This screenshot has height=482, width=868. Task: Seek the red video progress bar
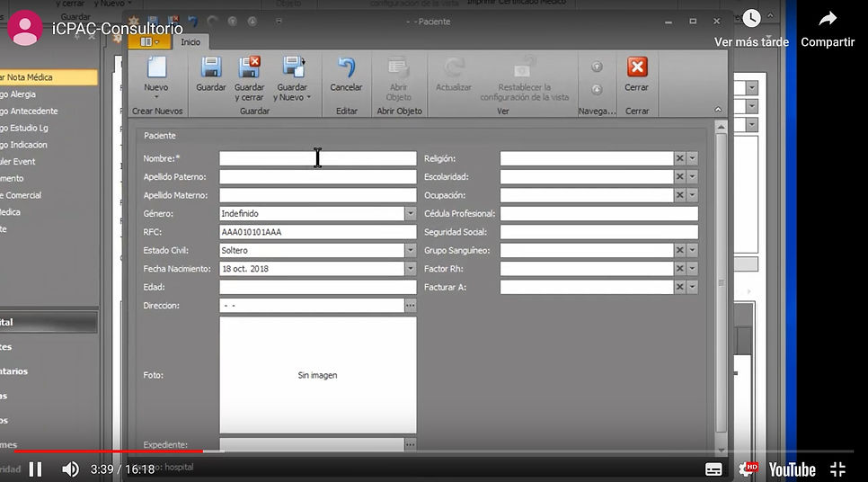109,451
